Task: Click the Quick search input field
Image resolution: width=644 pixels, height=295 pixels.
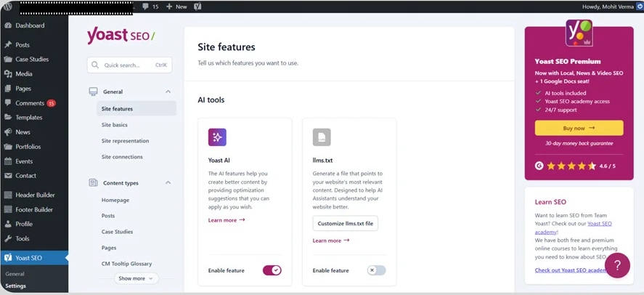Action: 129,65
